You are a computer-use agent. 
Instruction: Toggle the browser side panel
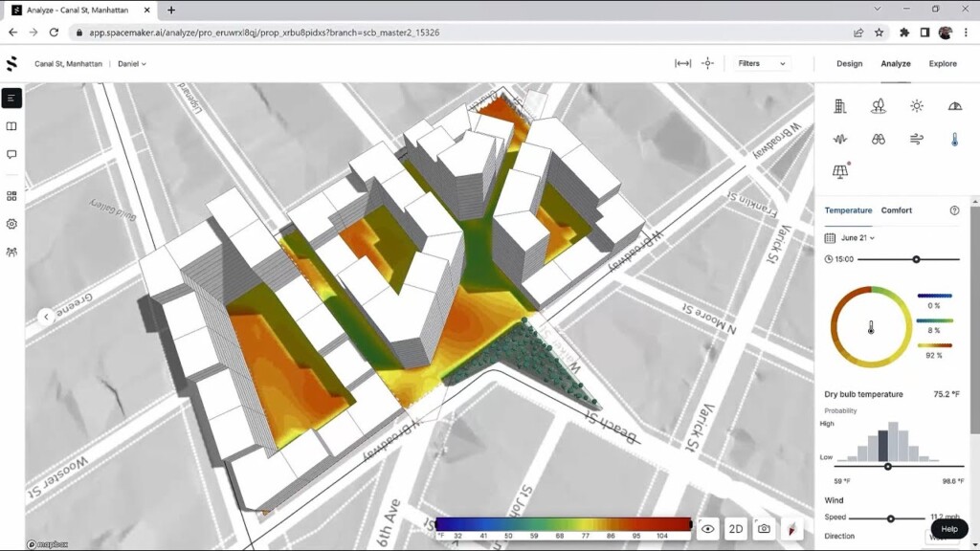(x=924, y=33)
